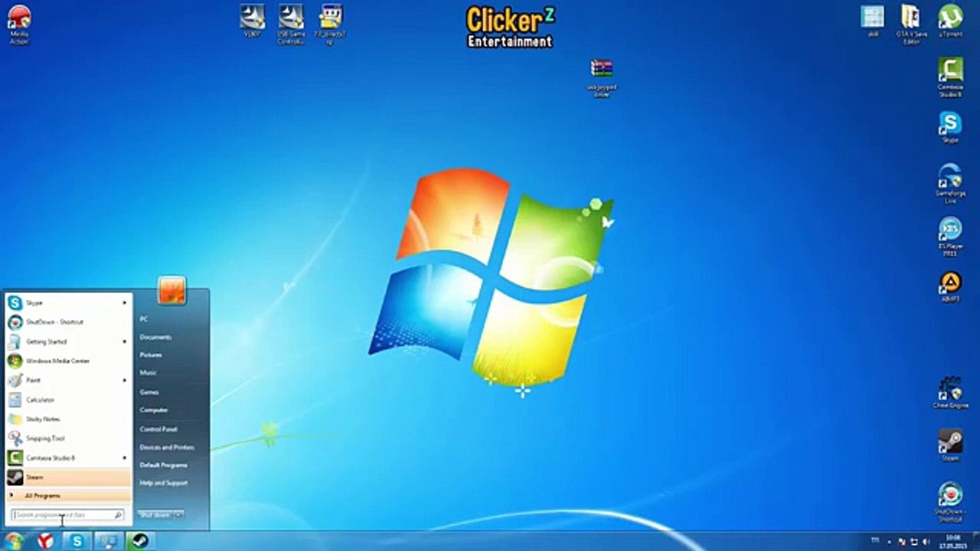Launch Camtasia Studio 8 from the desktop
Screen dimensions: 980x551
[x=950, y=77]
